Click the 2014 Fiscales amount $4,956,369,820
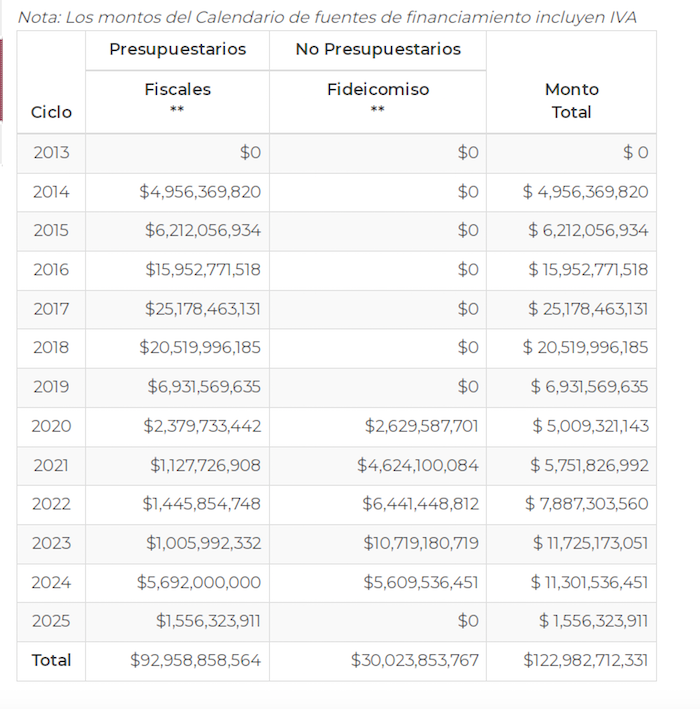 [x=200, y=192]
